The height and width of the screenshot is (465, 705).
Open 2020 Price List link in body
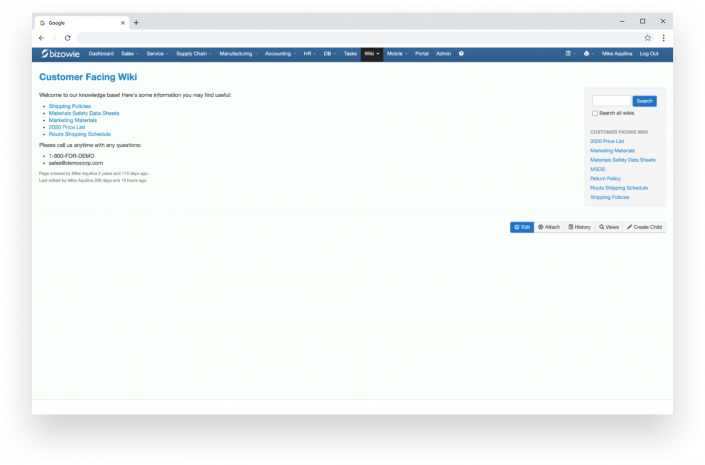(x=67, y=127)
